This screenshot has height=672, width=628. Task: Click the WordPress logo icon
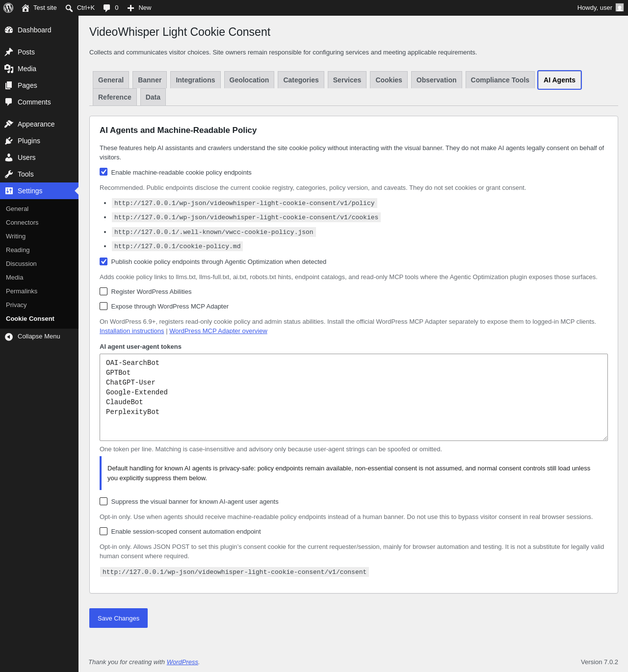[x=8, y=8]
